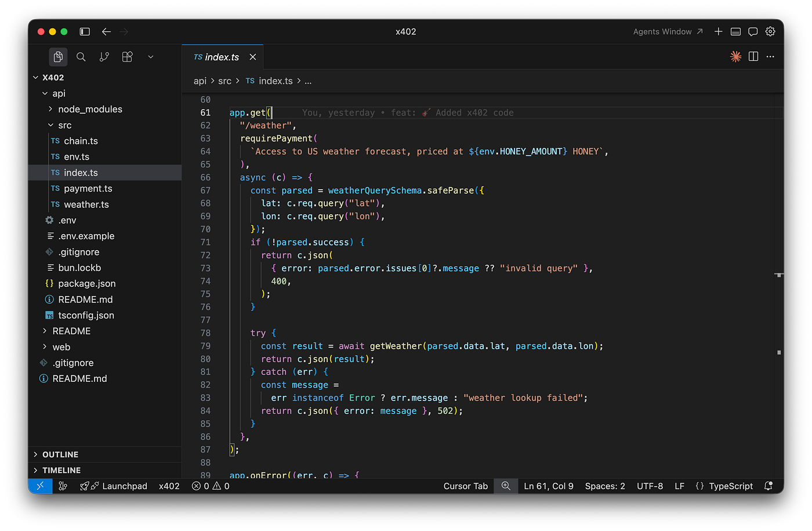Change encoding via UTF-8

650,486
